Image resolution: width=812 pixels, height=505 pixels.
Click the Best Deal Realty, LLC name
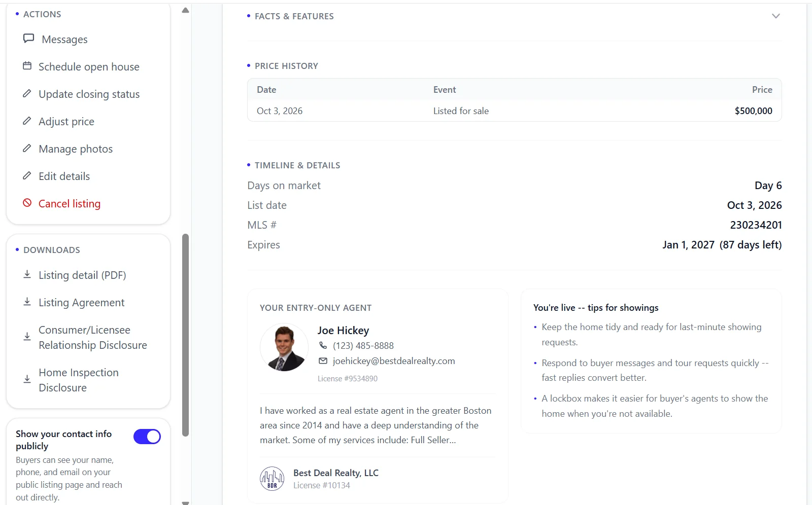click(336, 473)
